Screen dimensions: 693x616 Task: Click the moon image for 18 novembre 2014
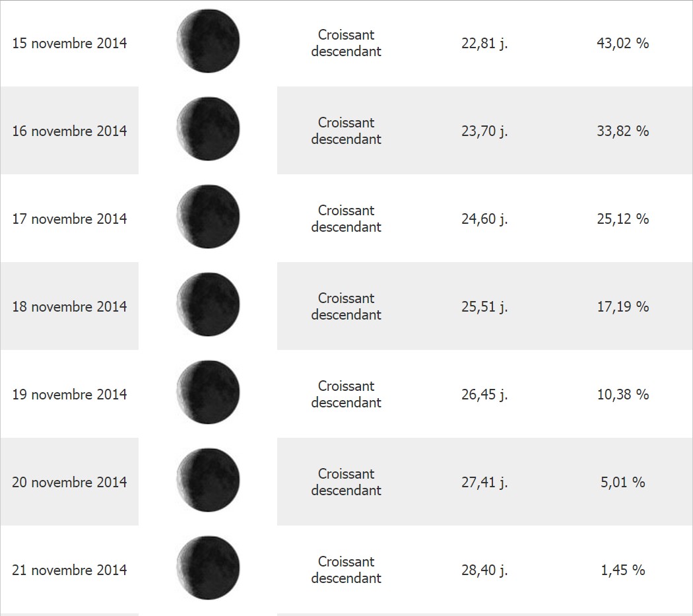(208, 304)
